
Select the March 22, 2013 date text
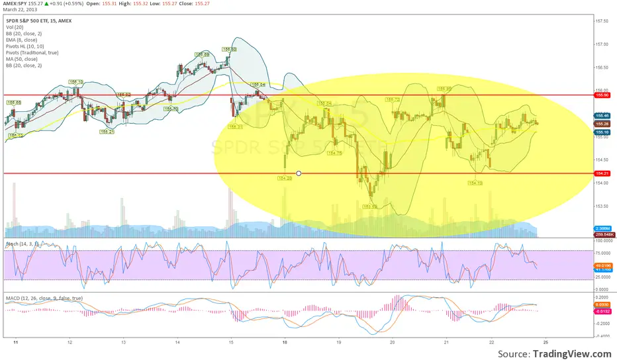click(20, 9)
